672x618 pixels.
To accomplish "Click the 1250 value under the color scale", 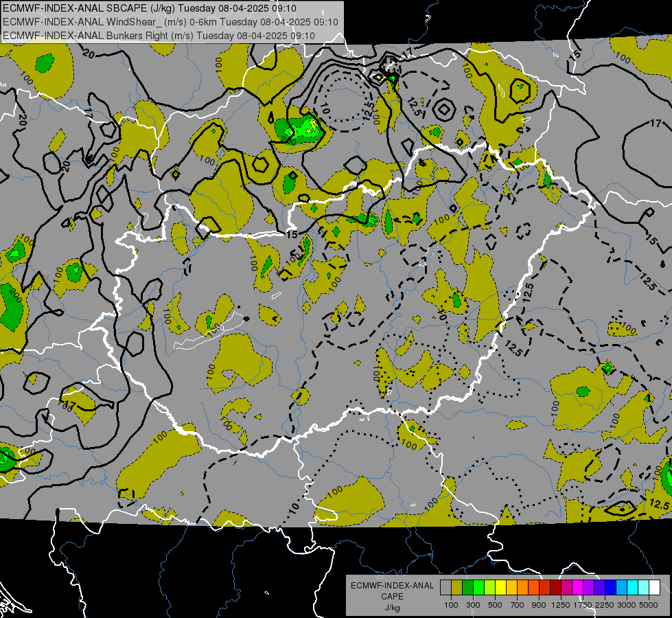I will 561,605.
